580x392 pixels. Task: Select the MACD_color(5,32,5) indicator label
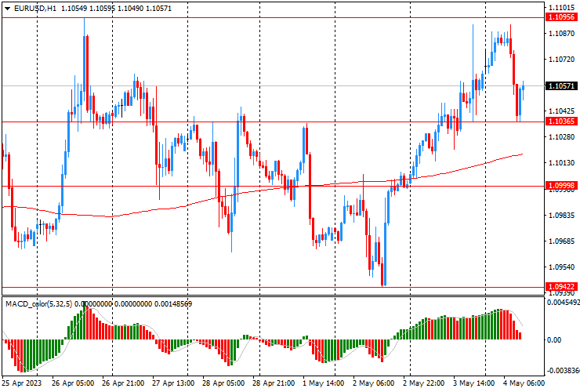click(x=39, y=304)
